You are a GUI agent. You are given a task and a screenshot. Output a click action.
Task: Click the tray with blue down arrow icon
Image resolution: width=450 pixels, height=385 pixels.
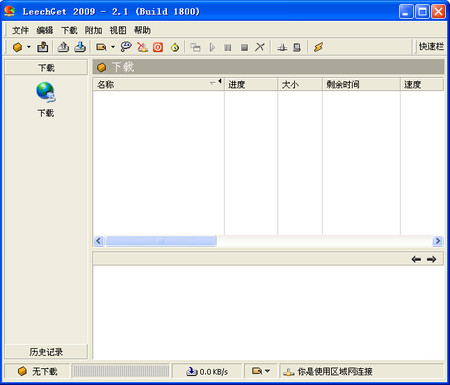click(80, 47)
